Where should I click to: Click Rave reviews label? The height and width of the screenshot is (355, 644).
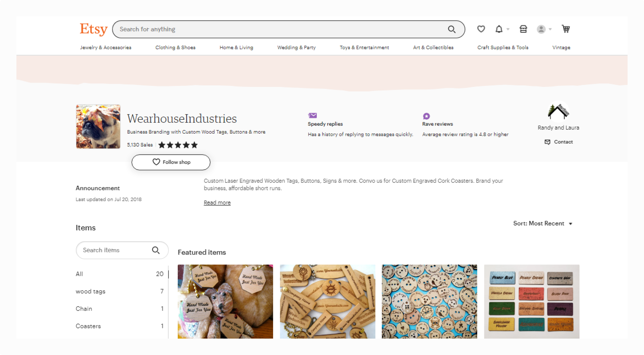[x=438, y=124]
